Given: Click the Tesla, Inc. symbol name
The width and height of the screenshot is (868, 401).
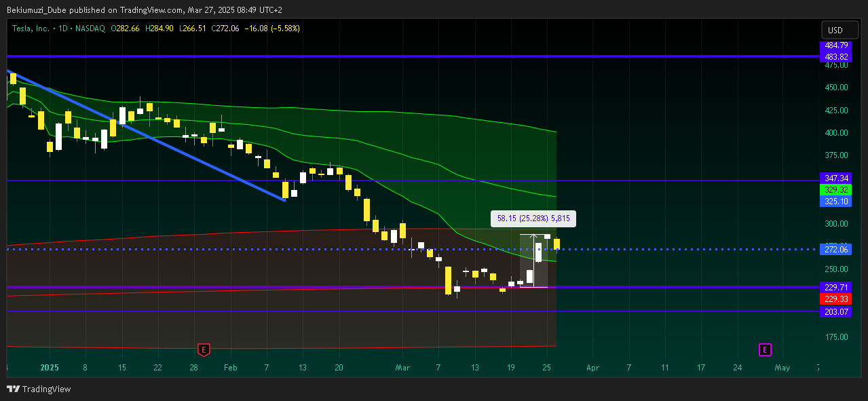Looking at the screenshot, I should (x=31, y=28).
